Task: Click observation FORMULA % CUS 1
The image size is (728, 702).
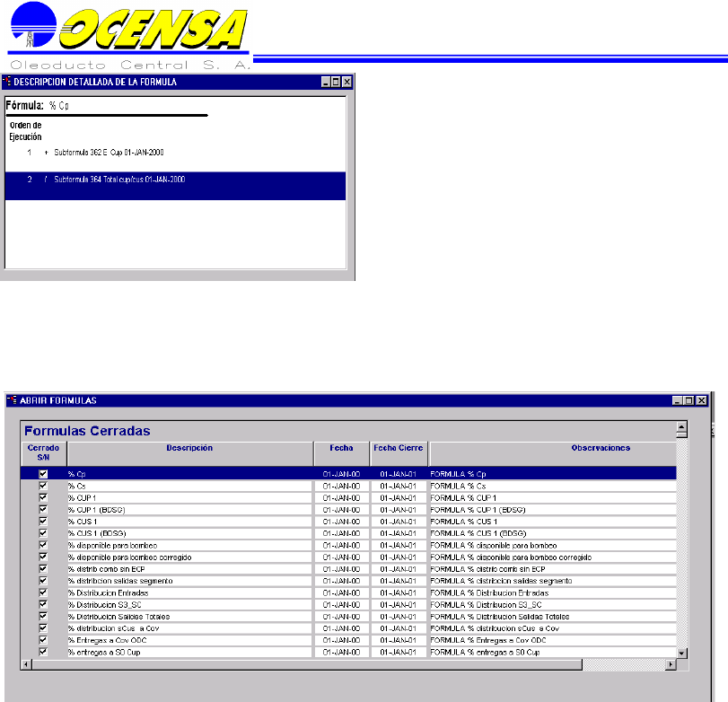Action: (x=553, y=522)
